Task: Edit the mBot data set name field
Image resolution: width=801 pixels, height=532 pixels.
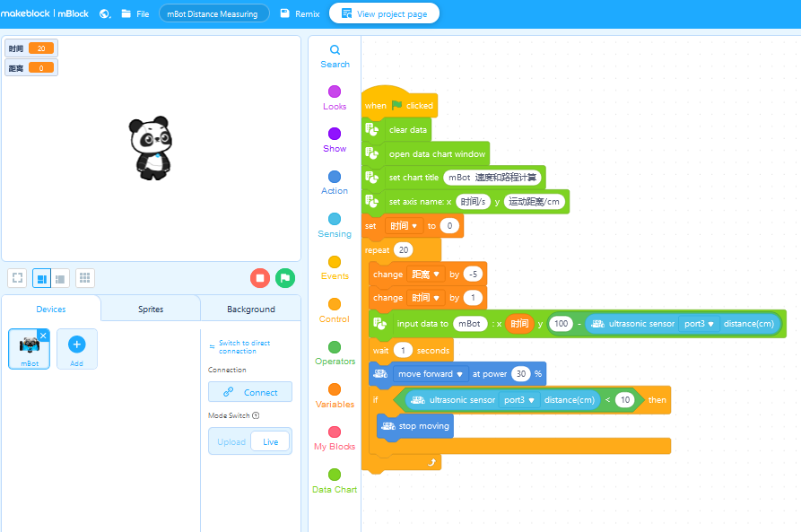Action: pos(469,324)
